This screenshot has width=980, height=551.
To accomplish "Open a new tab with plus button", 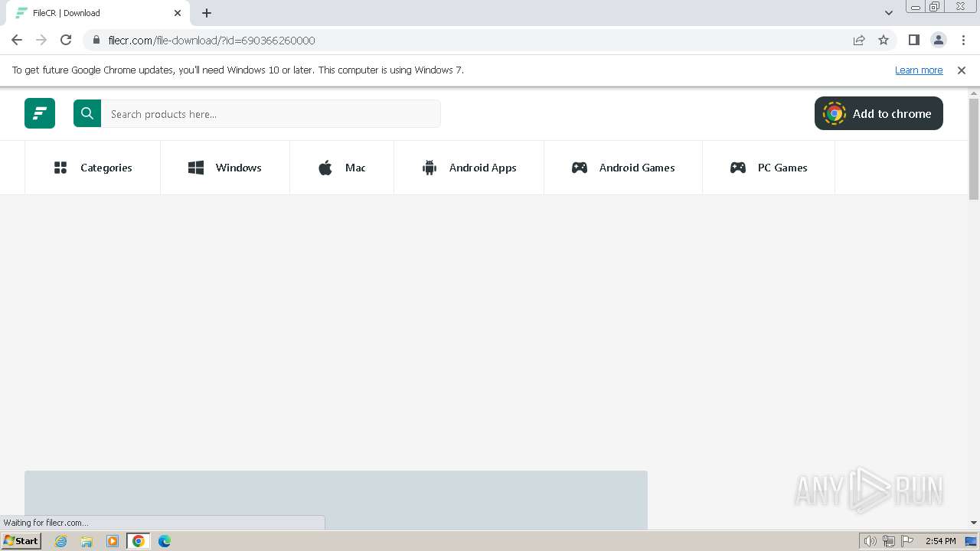I will (207, 13).
